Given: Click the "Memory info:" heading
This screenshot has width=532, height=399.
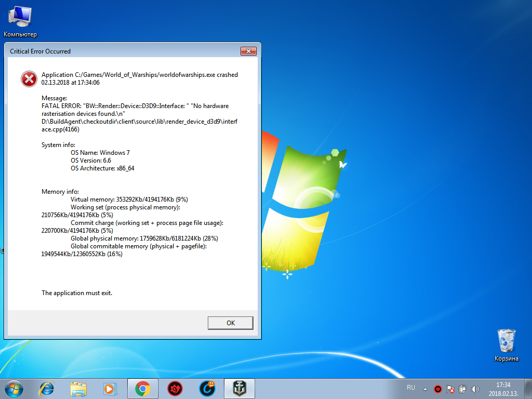Looking at the screenshot, I should coord(60,192).
